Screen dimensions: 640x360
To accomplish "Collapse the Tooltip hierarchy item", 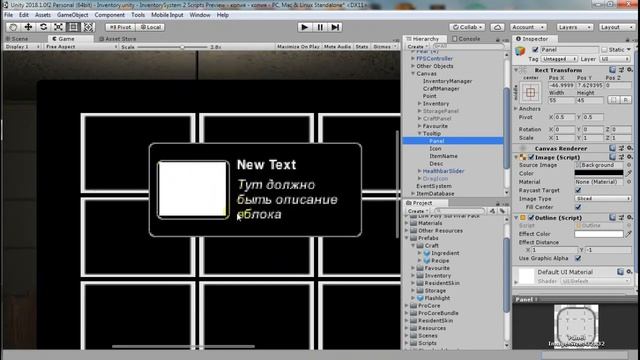I will pyautogui.click(x=420, y=133).
